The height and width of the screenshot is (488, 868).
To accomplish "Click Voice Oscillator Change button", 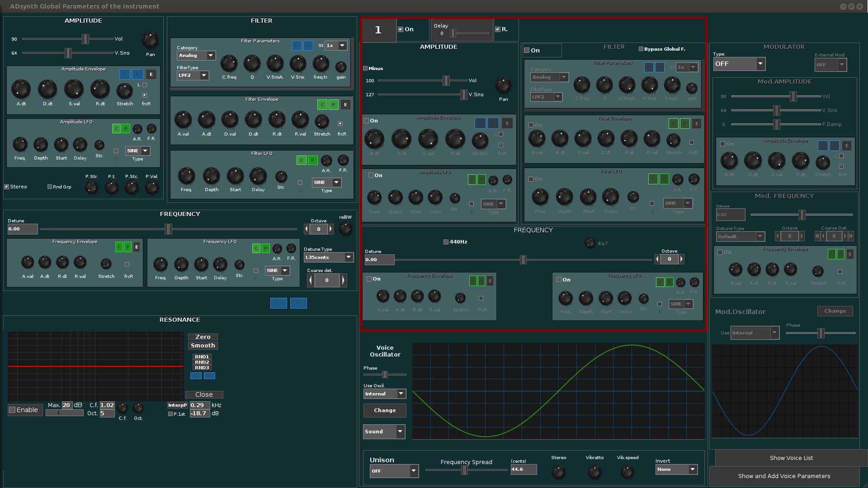I will (385, 410).
